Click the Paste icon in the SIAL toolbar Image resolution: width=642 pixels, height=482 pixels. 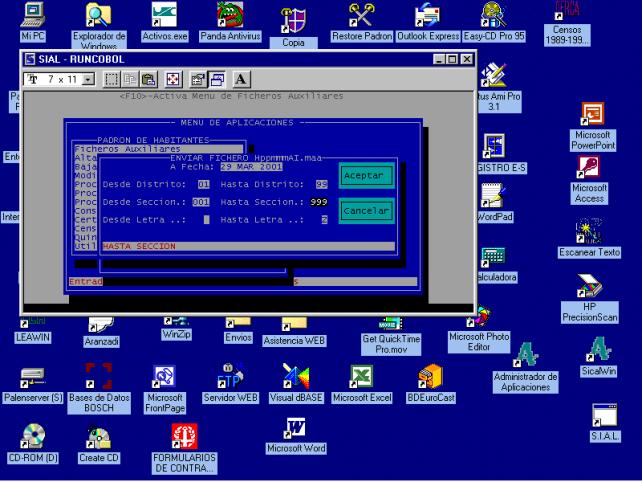(x=149, y=79)
